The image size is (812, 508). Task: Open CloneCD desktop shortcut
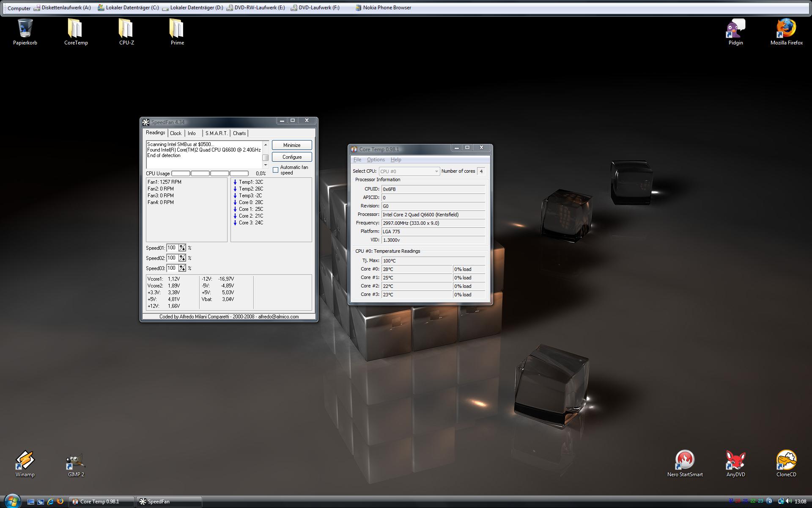coord(786,463)
